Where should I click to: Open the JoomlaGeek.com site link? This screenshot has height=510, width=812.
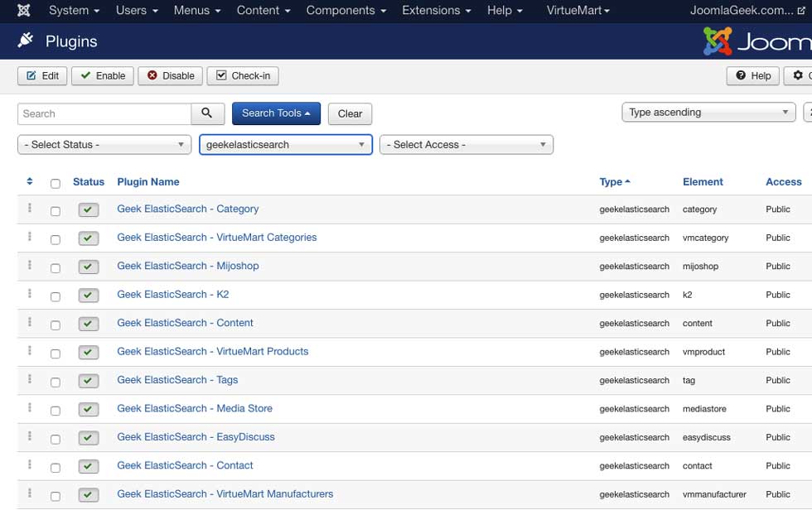point(747,10)
